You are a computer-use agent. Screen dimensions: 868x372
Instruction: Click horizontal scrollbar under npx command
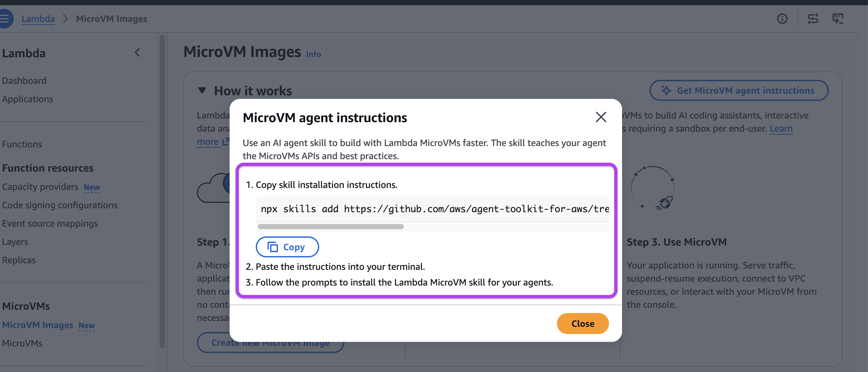(x=331, y=227)
